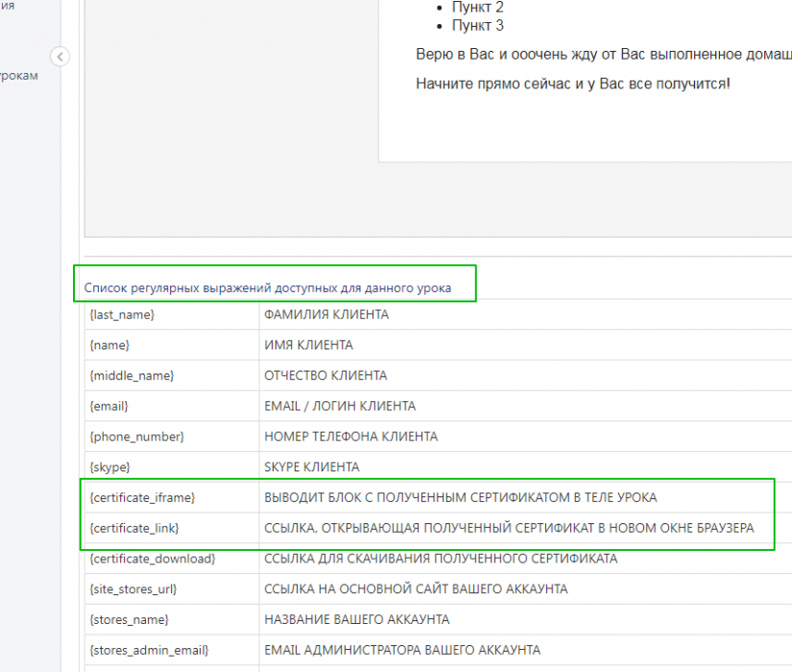Image resolution: width=792 pixels, height=672 pixels.
Task: Click the "Пункт 2" list item in the editor
Action: pos(477,8)
